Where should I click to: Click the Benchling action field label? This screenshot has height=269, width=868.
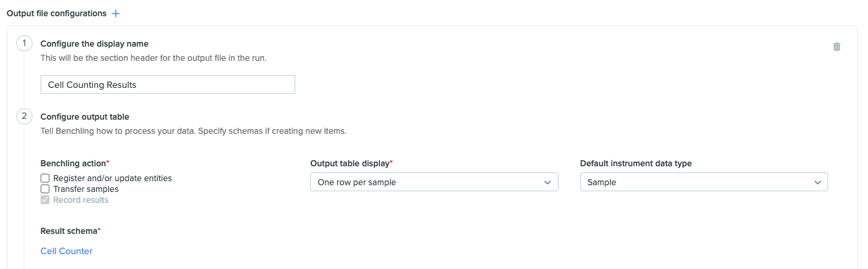(x=75, y=164)
